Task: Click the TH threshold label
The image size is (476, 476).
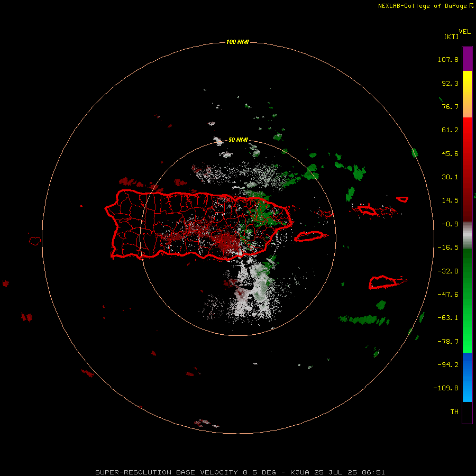Action: coord(454,412)
